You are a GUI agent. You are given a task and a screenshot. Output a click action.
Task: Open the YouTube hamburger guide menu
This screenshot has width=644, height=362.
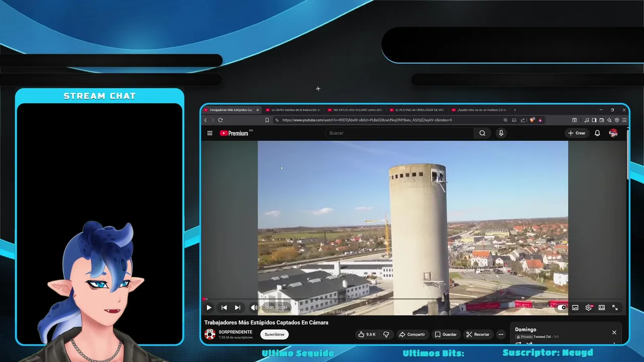[x=210, y=133]
